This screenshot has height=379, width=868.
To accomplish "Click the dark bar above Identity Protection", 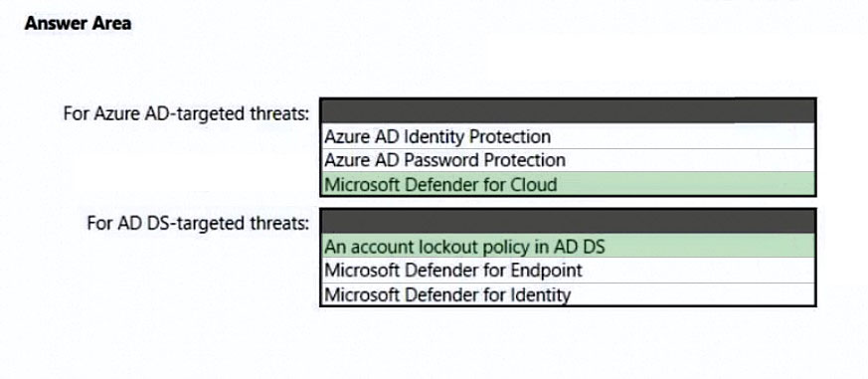I will coord(568,111).
